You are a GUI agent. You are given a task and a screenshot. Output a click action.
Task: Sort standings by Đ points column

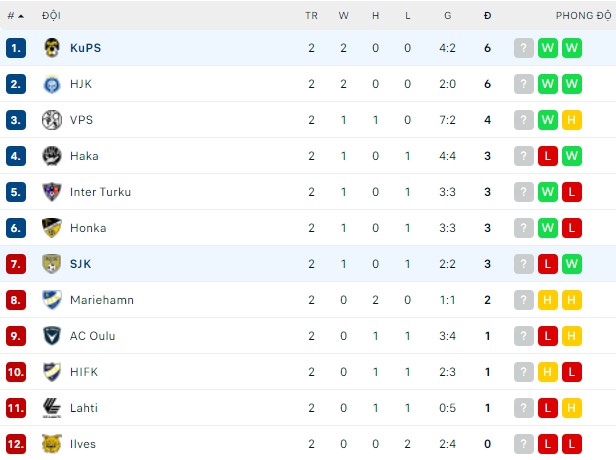point(487,16)
